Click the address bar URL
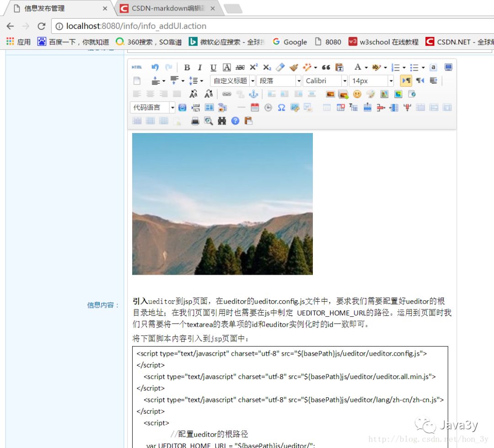Screen dimensions: 494x448 click(x=136, y=26)
